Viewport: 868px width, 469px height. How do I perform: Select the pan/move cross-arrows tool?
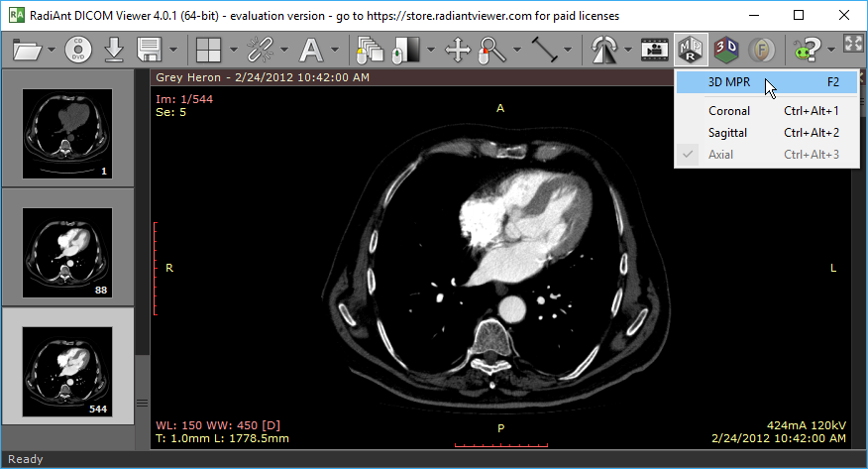tap(458, 49)
